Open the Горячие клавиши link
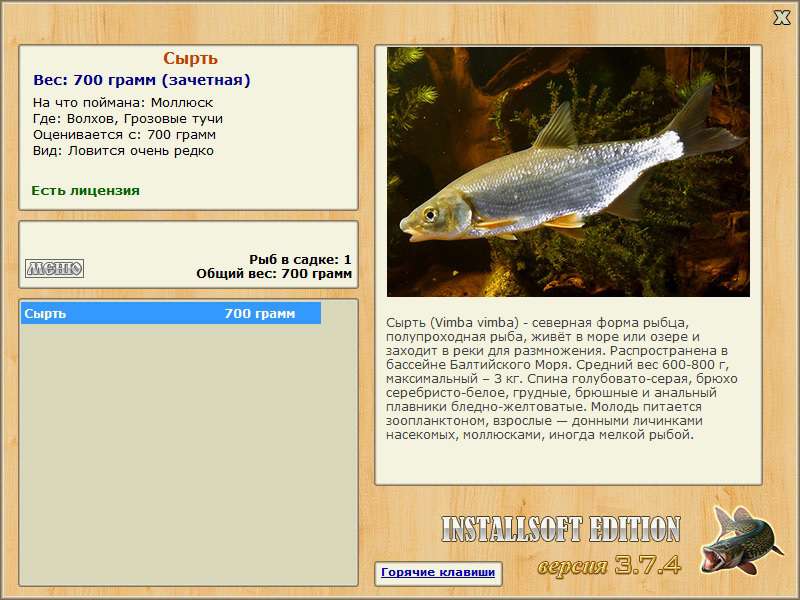The height and width of the screenshot is (600, 800). click(x=438, y=572)
